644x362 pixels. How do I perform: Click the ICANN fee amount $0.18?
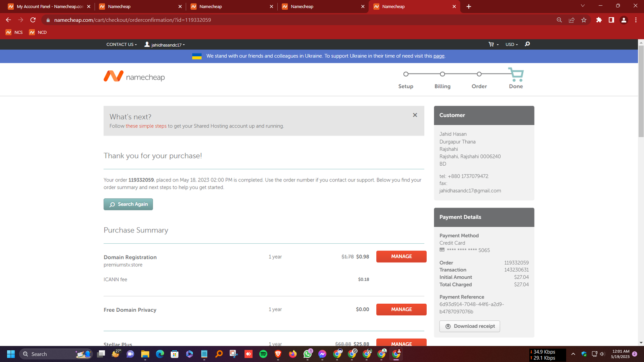pos(363,280)
